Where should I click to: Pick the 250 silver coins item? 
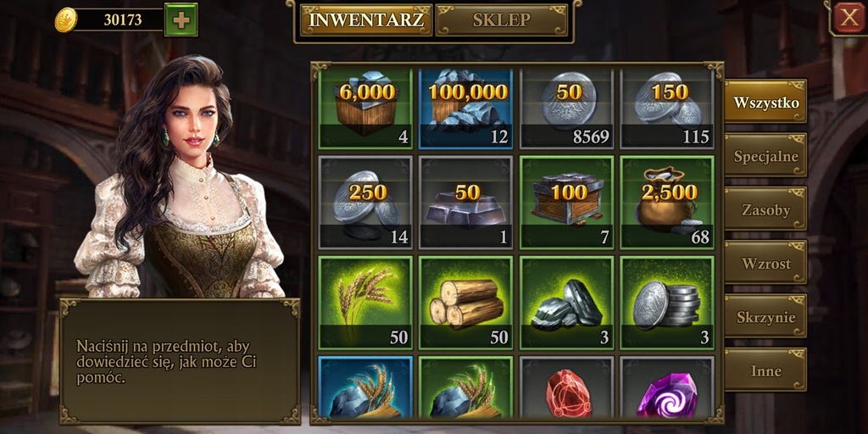tap(365, 202)
